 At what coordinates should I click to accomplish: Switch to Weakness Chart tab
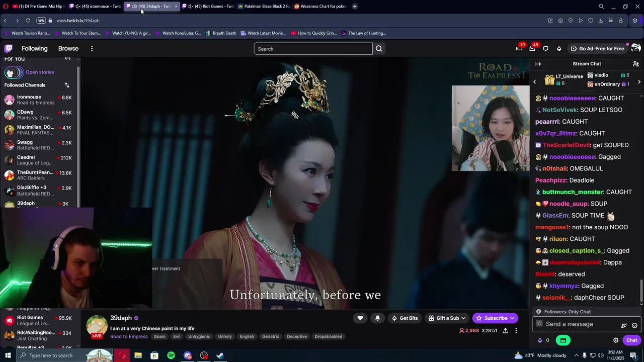point(320,7)
